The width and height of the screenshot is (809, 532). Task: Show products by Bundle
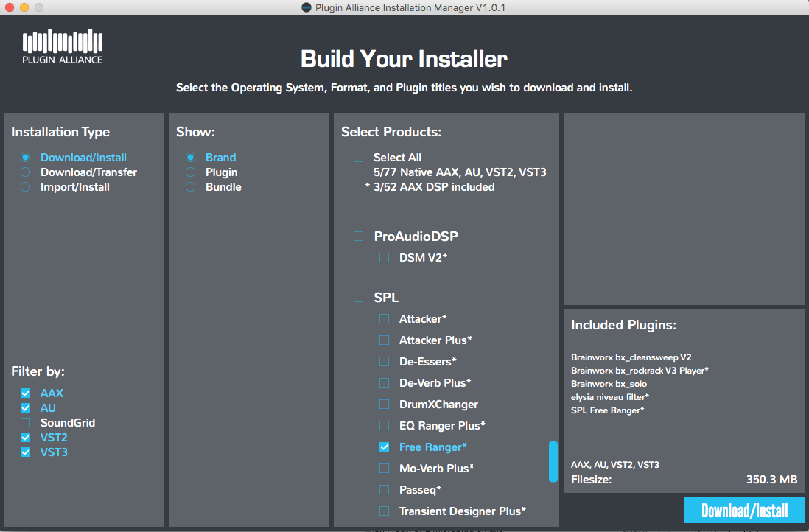[x=190, y=187]
